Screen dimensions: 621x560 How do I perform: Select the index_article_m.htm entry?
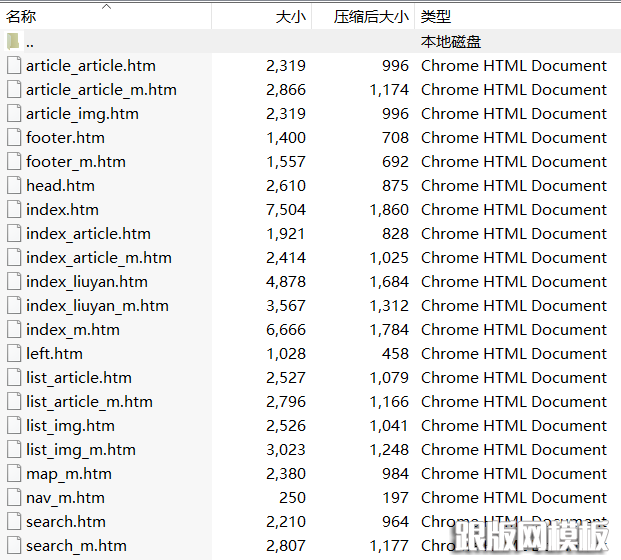tap(98, 257)
